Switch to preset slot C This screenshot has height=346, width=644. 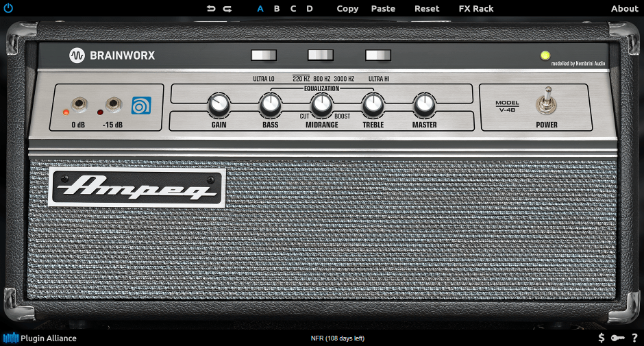[x=293, y=9]
